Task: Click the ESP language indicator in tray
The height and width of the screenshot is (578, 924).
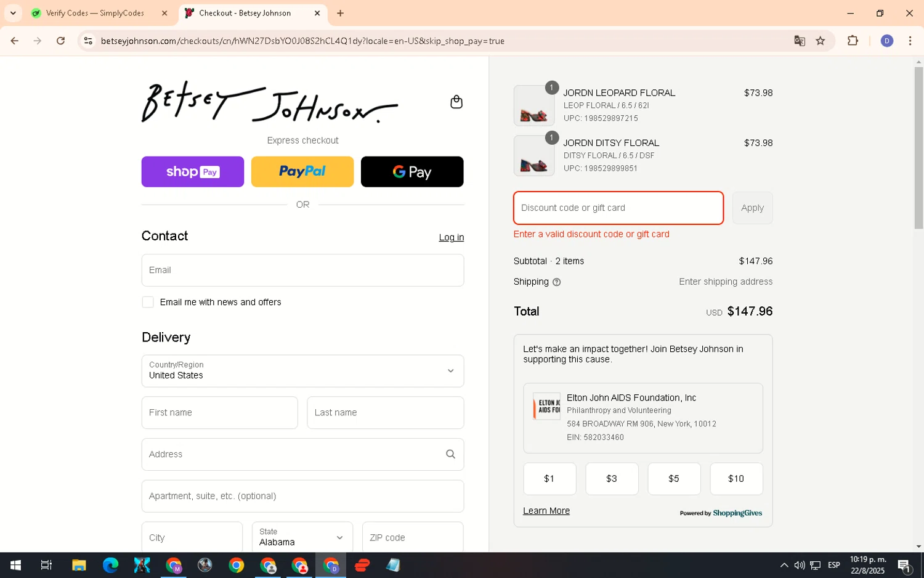Action: click(x=834, y=565)
